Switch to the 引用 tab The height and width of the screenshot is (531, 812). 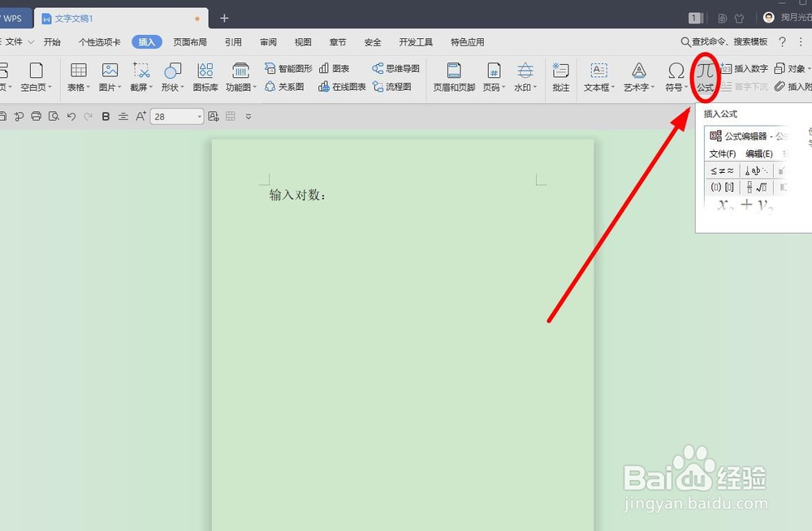[233, 42]
